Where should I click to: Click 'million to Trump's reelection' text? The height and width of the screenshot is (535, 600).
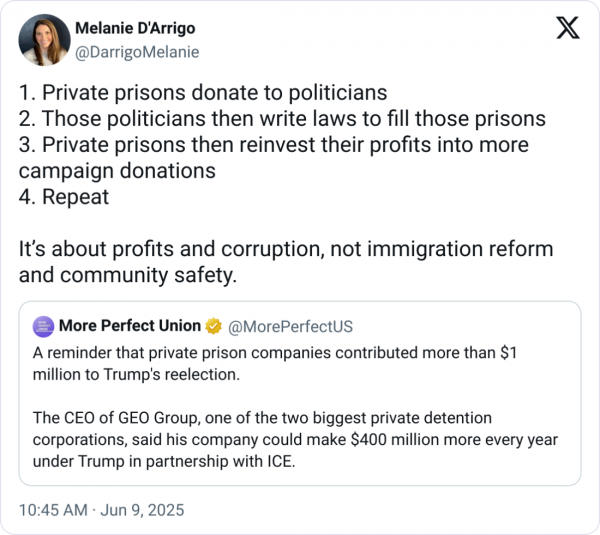coord(136,374)
